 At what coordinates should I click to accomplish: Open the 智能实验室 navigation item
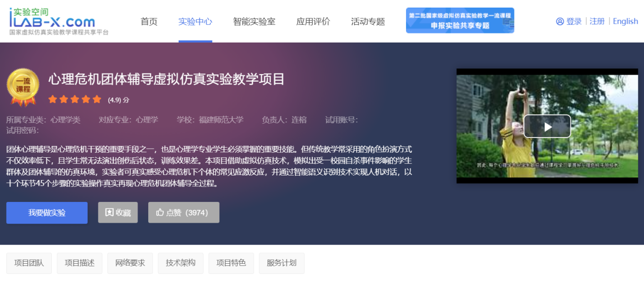click(x=254, y=21)
